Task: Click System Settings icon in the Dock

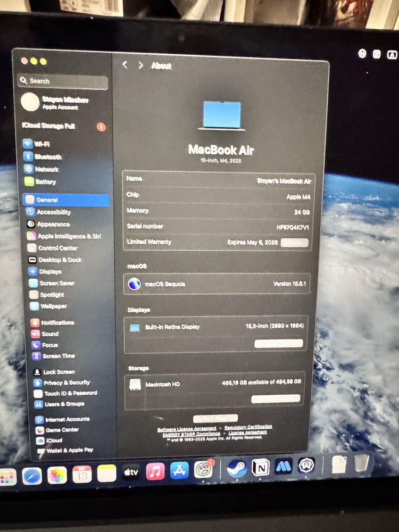Action: pyautogui.click(x=204, y=469)
